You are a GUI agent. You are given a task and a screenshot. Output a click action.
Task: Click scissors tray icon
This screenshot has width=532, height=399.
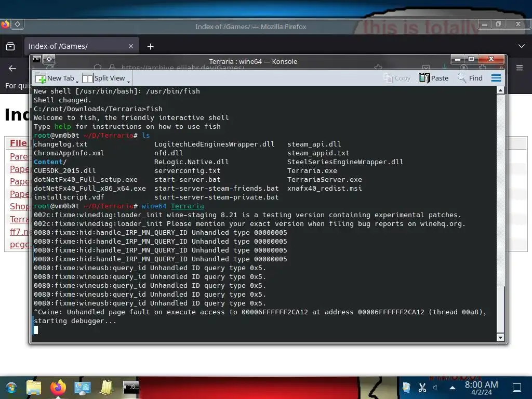(x=422, y=387)
